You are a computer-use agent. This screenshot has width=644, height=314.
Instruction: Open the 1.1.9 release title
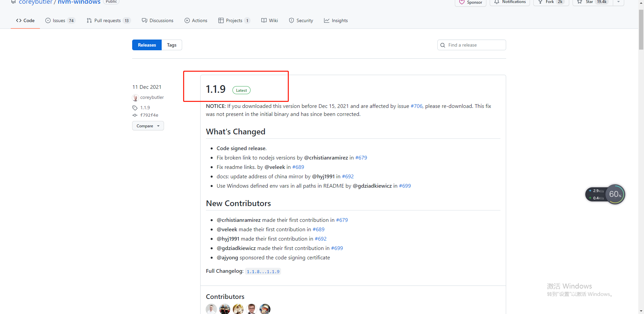pyautogui.click(x=216, y=89)
